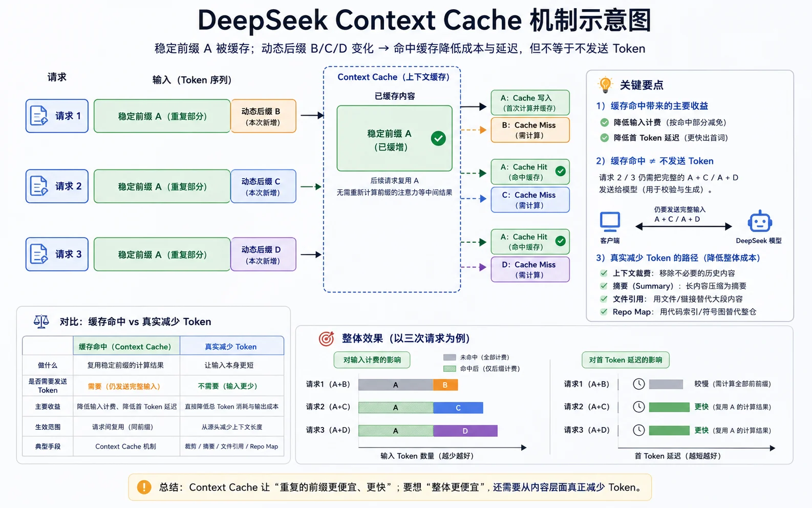Click the orange B bar segment
Screen dimensions: 812x508
point(445,385)
